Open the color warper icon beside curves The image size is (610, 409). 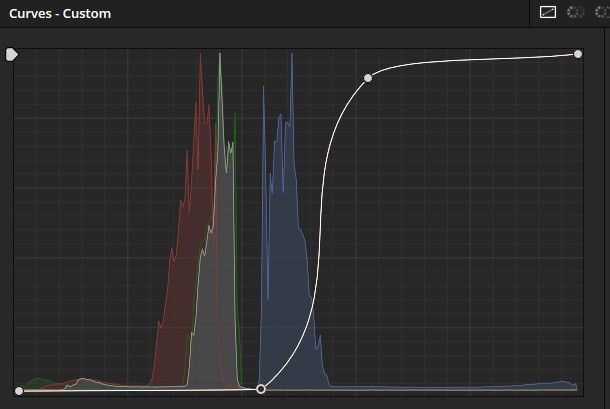click(575, 12)
